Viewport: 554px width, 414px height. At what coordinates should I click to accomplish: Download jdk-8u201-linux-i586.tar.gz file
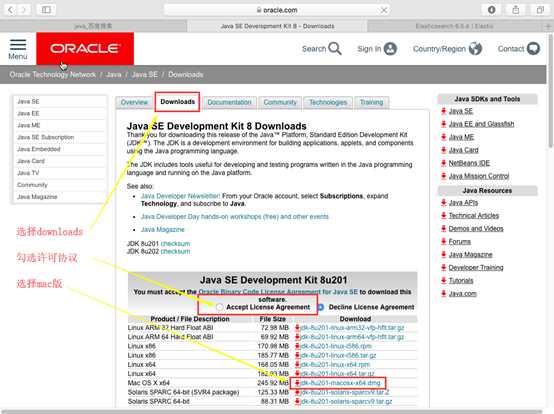(338, 355)
